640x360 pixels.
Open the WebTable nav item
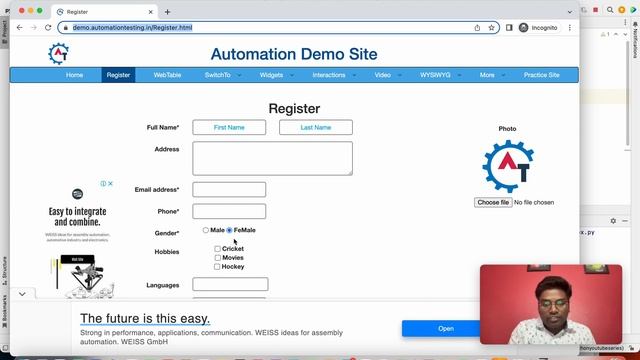(x=167, y=75)
